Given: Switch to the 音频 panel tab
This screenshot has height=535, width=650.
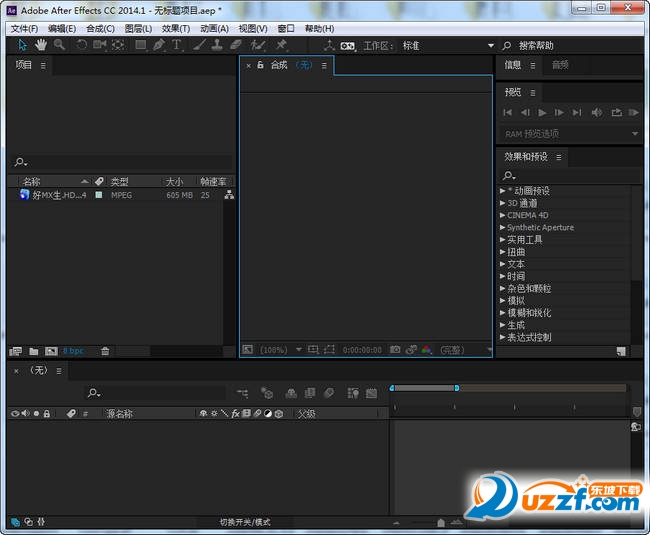Looking at the screenshot, I should click(560, 65).
